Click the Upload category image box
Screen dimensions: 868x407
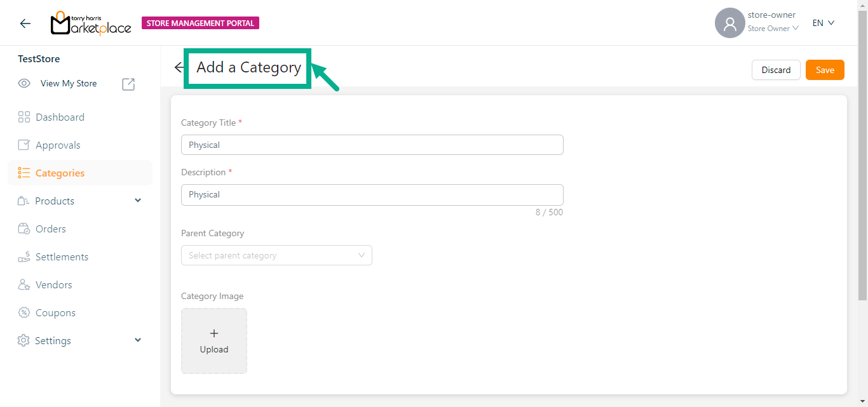pyautogui.click(x=214, y=341)
